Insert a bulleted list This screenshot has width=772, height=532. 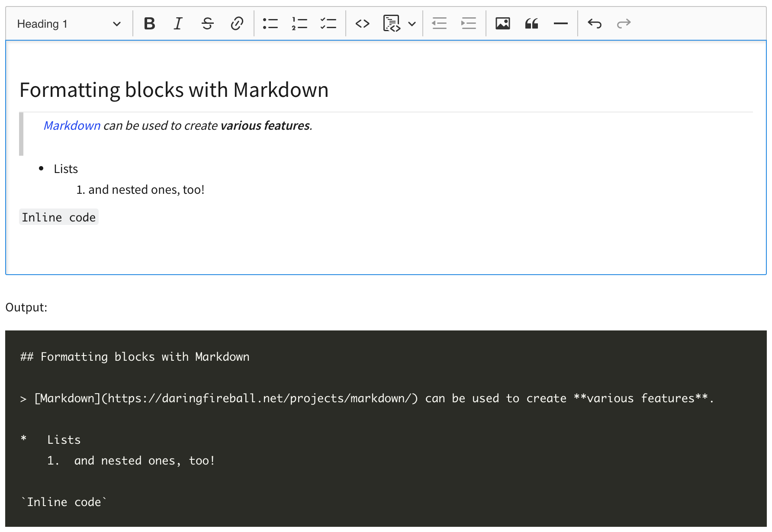click(x=270, y=24)
